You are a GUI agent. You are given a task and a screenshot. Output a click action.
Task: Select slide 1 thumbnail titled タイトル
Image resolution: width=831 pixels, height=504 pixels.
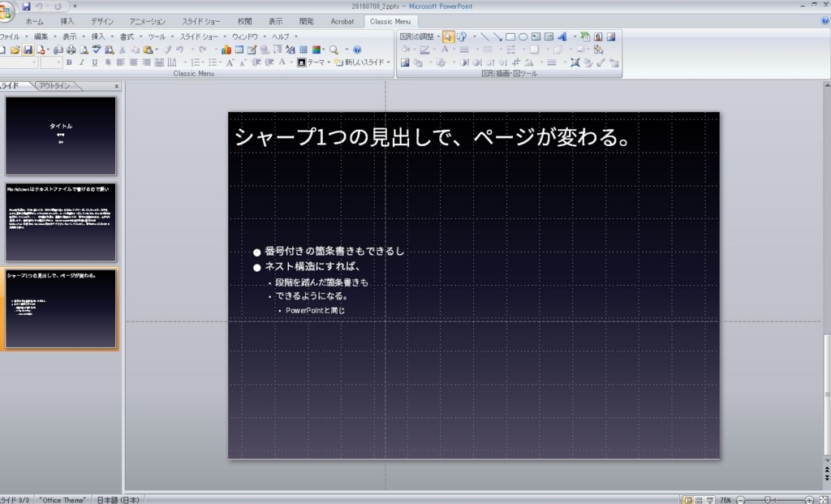tap(60, 136)
